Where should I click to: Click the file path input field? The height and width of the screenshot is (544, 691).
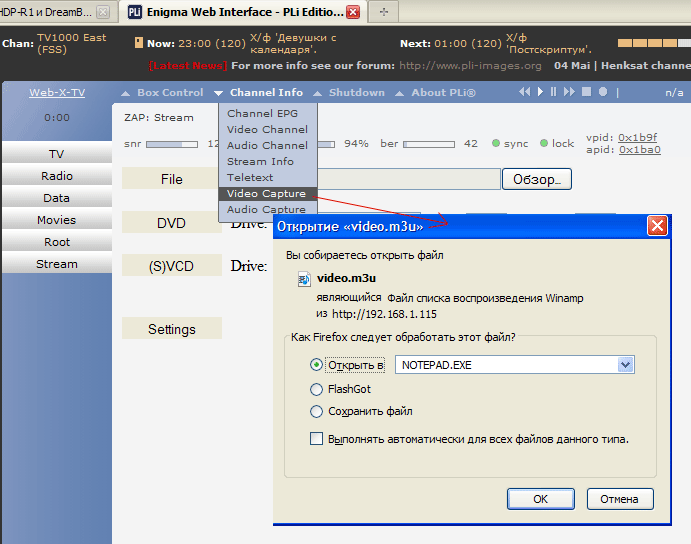coord(409,179)
